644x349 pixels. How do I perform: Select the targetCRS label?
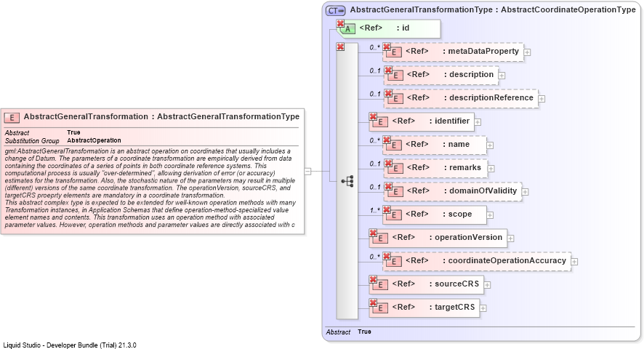coord(455,307)
